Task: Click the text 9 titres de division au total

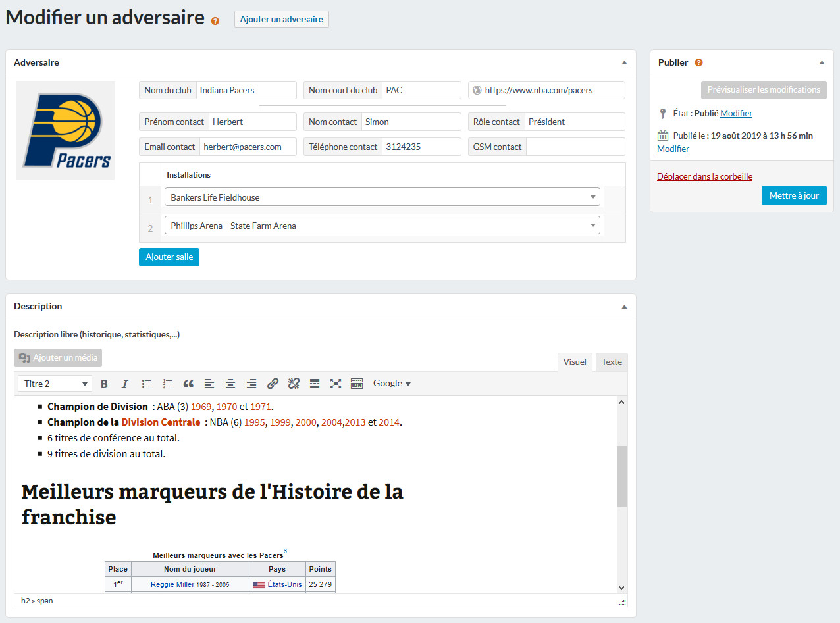Action: [106, 454]
